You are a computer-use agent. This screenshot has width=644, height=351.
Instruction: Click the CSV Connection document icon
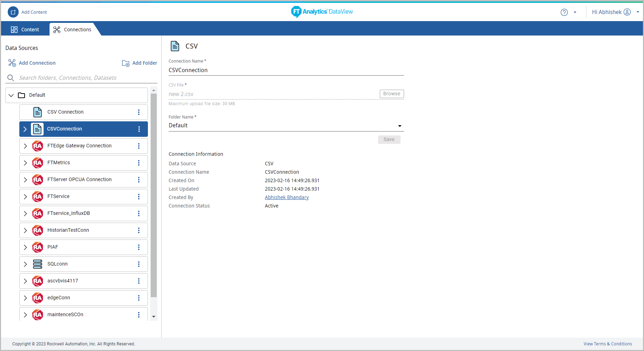point(38,112)
